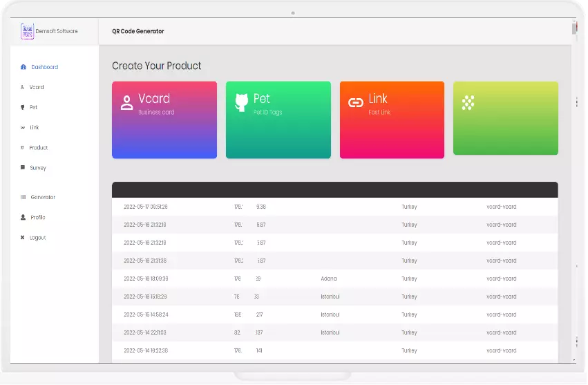Click the Survey icon in sidebar
The height and width of the screenshot is (385, 588).
point(23,167)
